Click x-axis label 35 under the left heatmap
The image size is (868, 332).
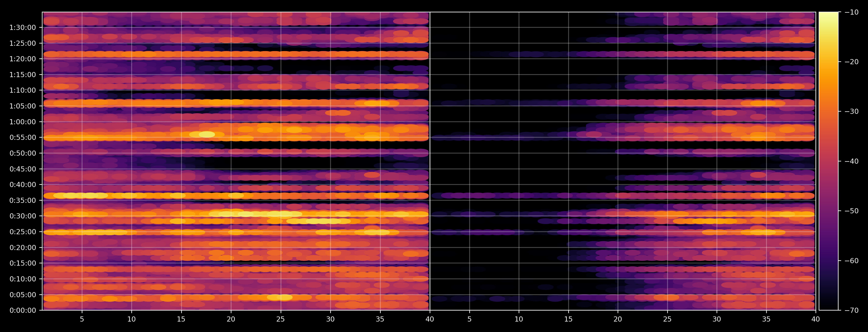[380, 319]
